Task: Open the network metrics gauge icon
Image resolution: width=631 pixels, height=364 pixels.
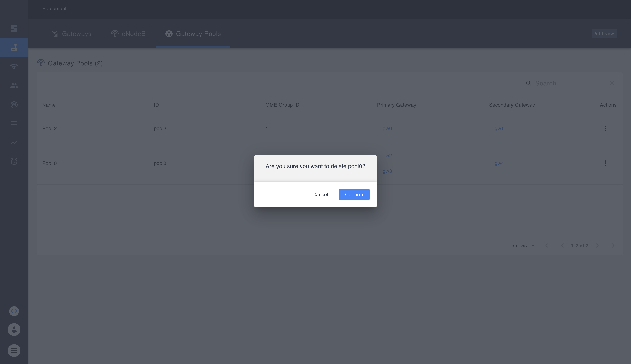Action: (x=14, y=66)
